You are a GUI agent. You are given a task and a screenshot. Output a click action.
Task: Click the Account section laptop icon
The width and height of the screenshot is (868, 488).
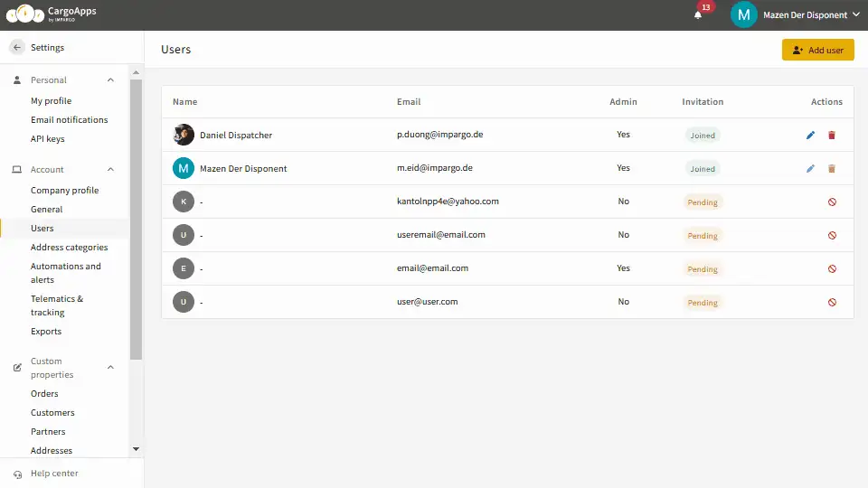click(17, 169)
